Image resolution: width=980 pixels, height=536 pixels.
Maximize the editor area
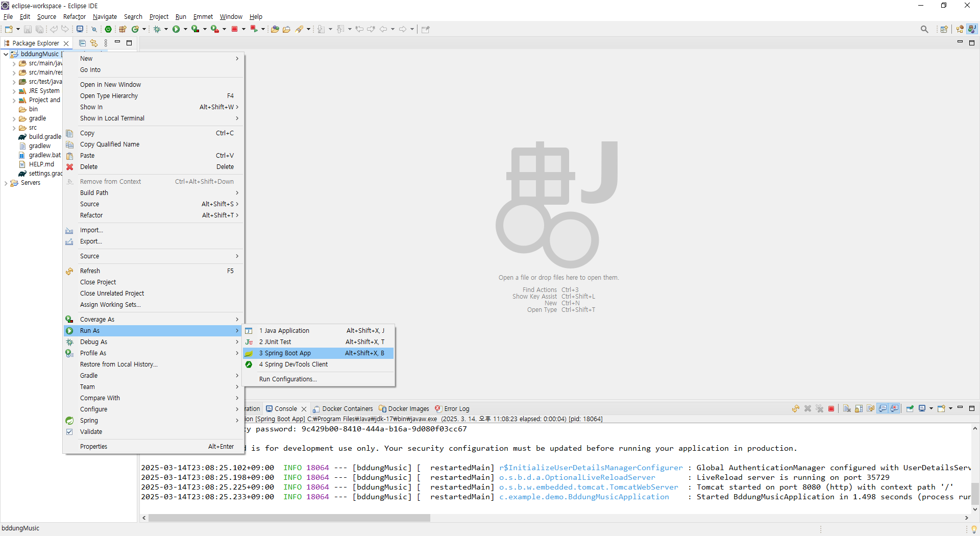[972, 43]
